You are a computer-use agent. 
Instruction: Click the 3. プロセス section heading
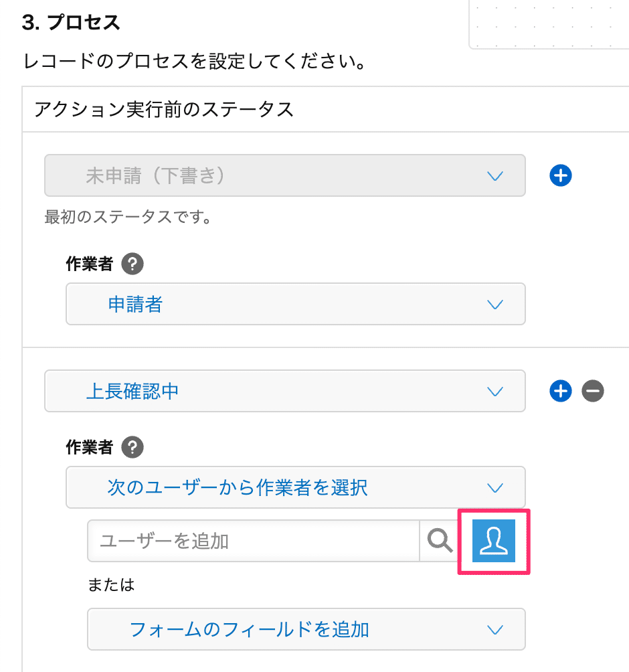coord(71,22)
